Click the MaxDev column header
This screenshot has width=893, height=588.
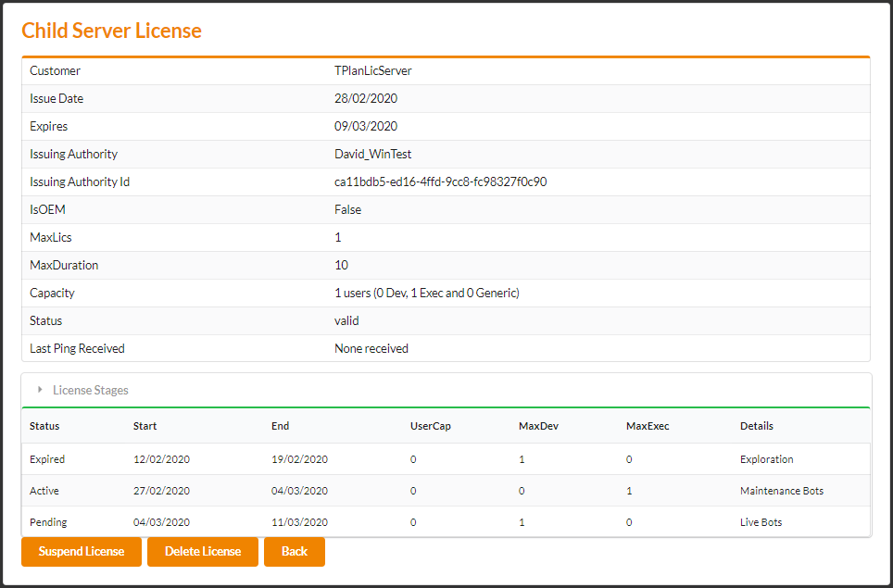coord(538,426)
